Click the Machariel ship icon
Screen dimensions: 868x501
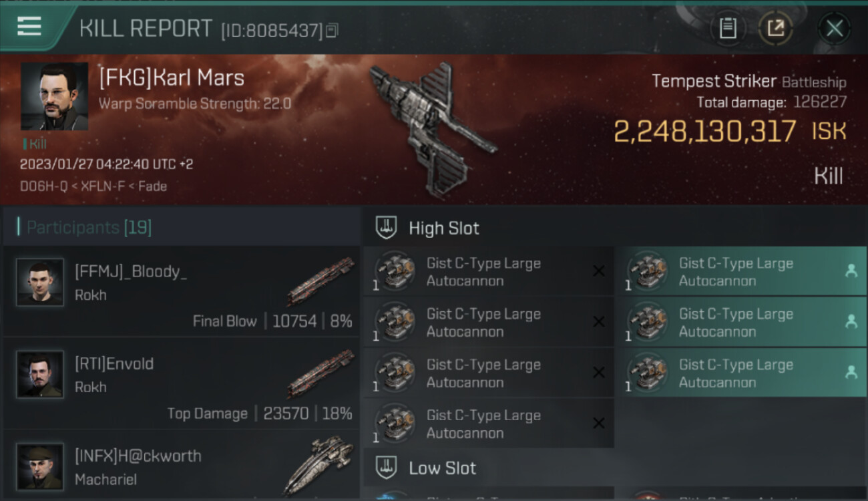[319, 465]
